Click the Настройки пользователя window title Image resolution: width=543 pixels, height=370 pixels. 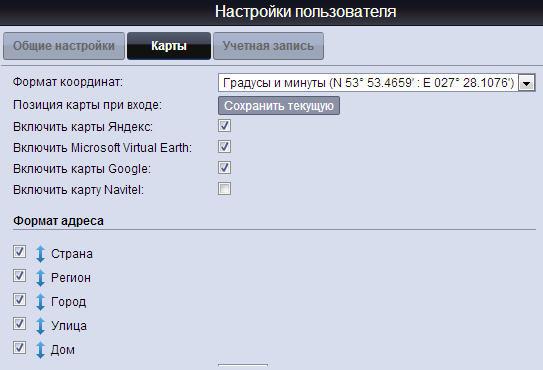(x=306, y=11)
